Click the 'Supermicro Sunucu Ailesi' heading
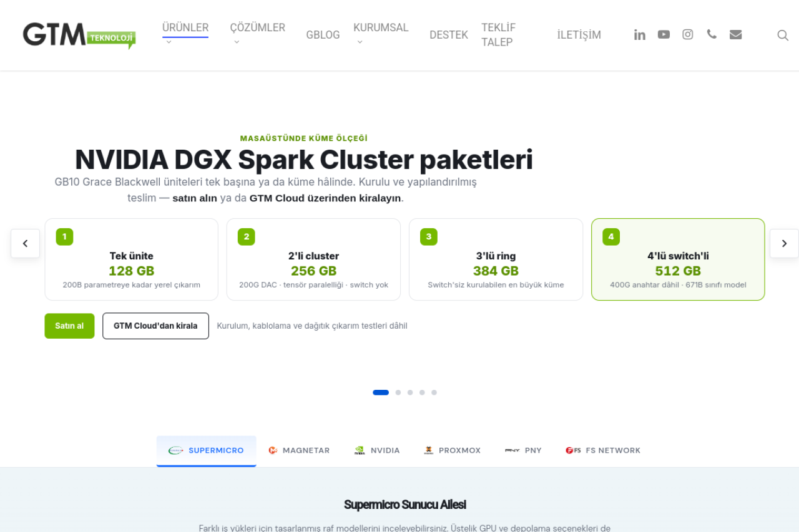 click(405, 505)
